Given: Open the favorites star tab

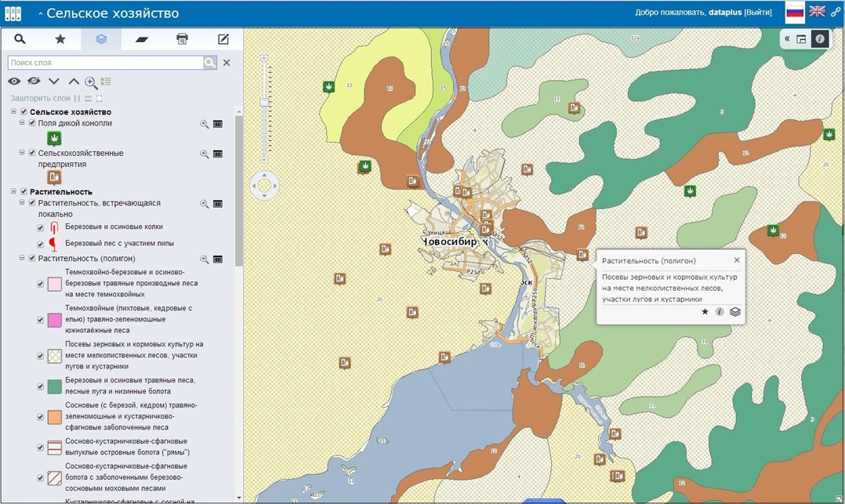Looking at the screenshot, I should [60, 39].
